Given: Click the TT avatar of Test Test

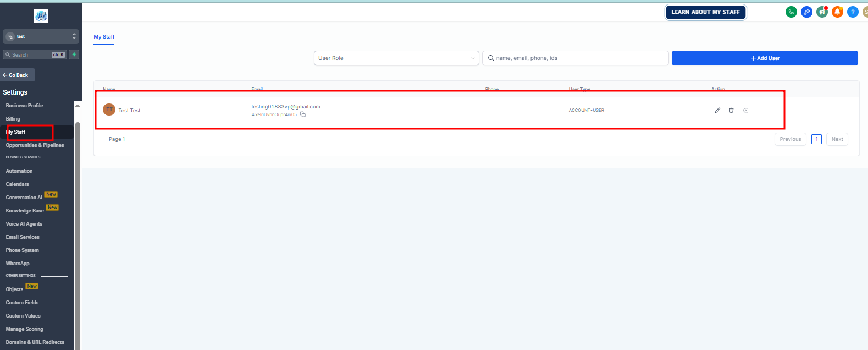Looking at the screenshot, I should coord(109,110).
